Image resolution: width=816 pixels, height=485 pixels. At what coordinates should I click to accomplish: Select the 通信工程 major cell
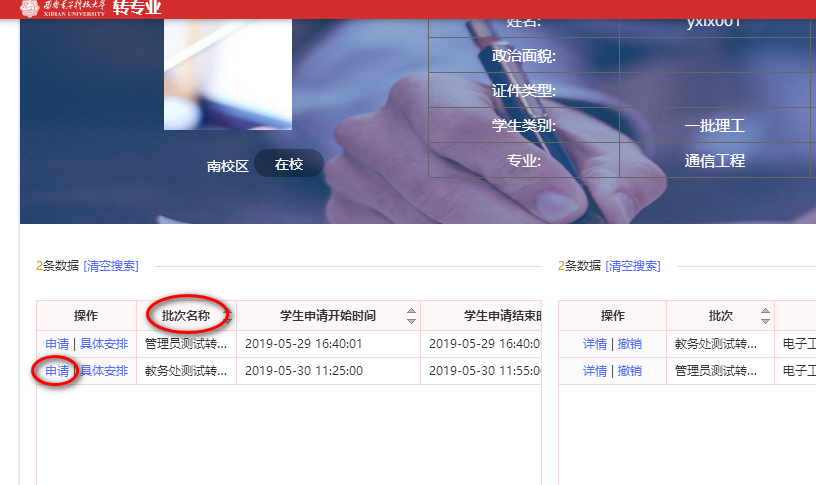tap(714, 161)
